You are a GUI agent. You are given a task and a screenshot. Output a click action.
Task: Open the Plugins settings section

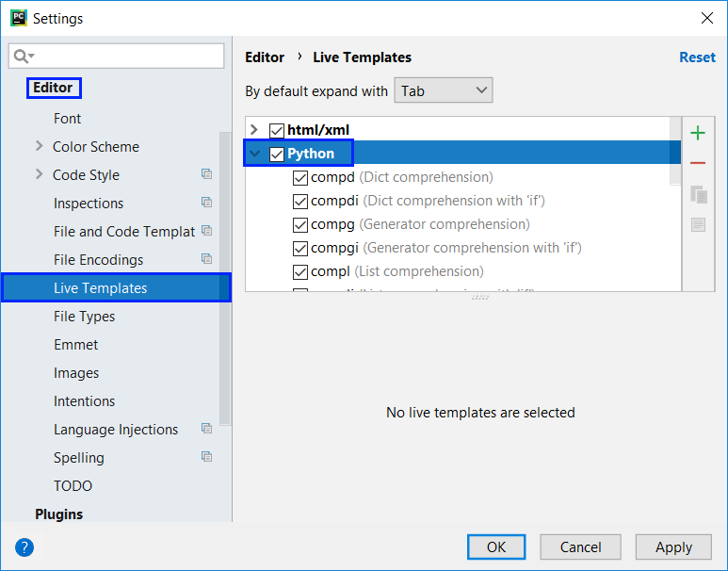(x=58, y=514)
